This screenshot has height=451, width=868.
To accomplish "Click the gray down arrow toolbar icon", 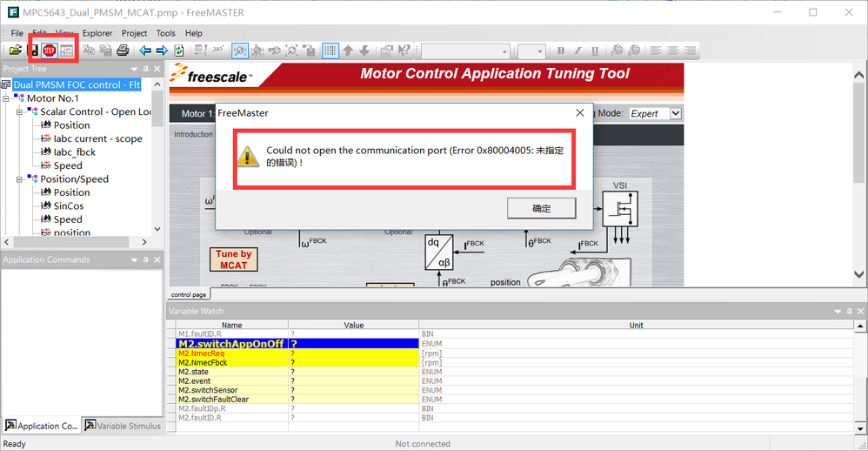I will tap(364, 50).
